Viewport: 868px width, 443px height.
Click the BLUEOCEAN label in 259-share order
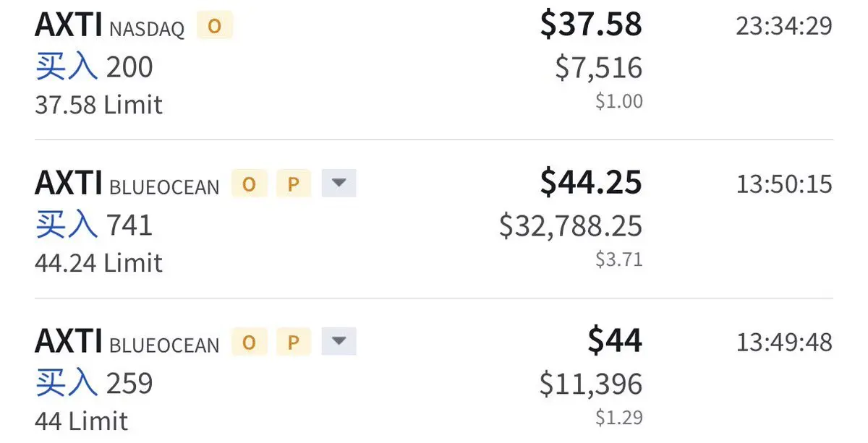coord(164,345)
